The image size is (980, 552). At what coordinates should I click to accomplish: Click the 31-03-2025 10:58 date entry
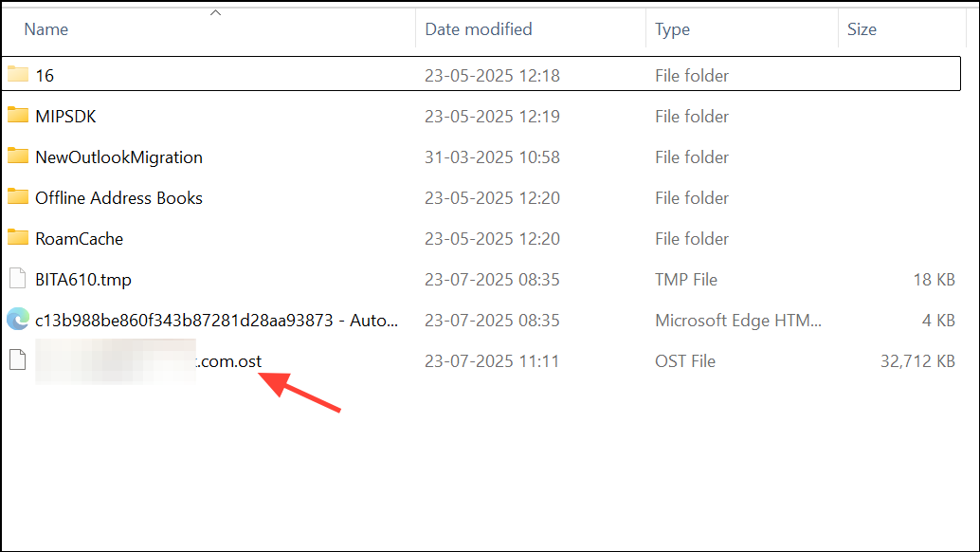[x=492, y=157]
